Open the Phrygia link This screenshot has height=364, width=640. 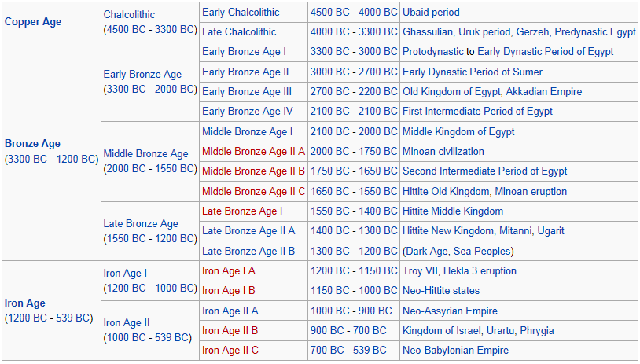537,330
